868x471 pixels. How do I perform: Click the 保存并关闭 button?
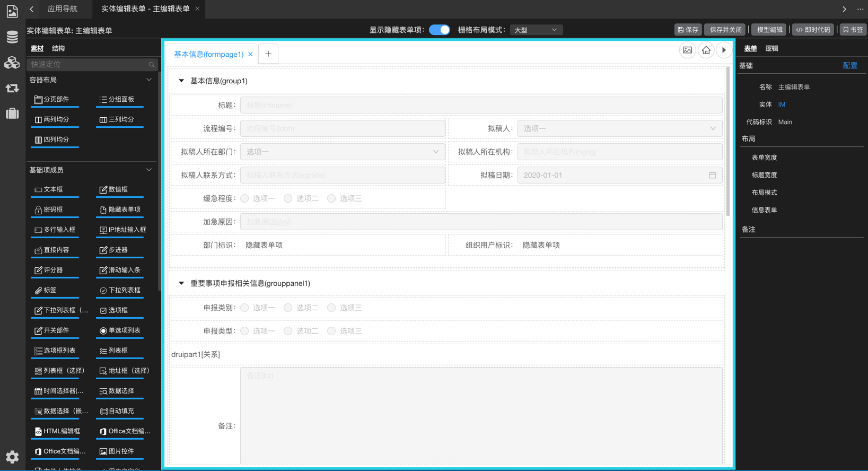tap(725, 30)
